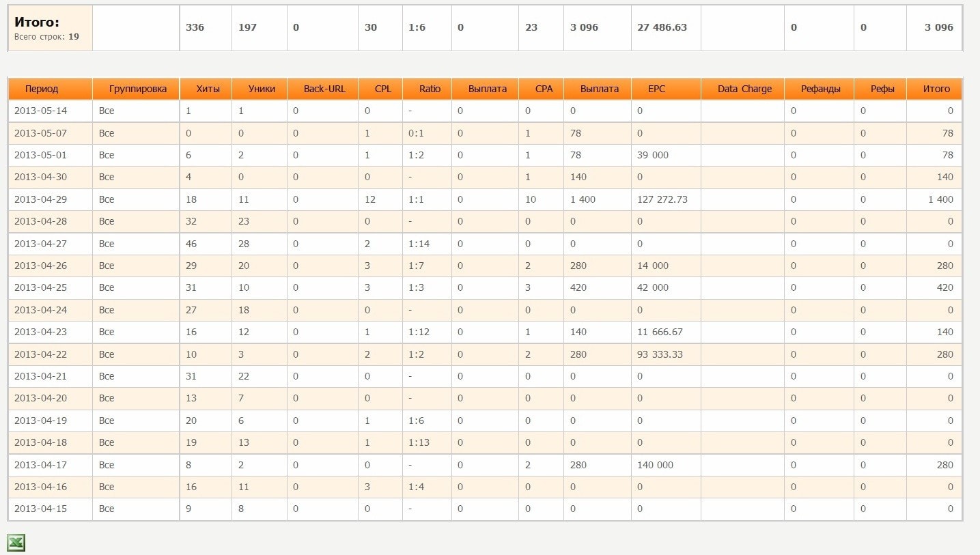Image resolution: width=980 pixels, height=555 pixels.
Task: Sort by the Период column header
Action: (x=42, y=89)
